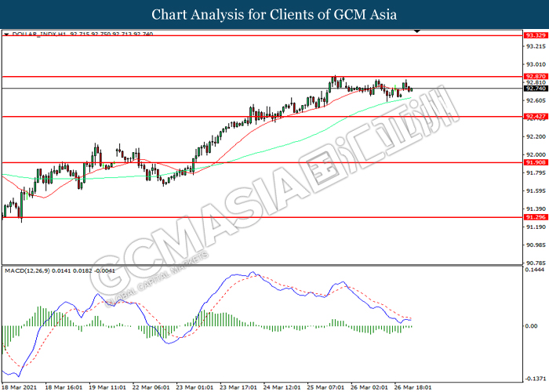Click the 90.785 price scale value

coord(536,263)
